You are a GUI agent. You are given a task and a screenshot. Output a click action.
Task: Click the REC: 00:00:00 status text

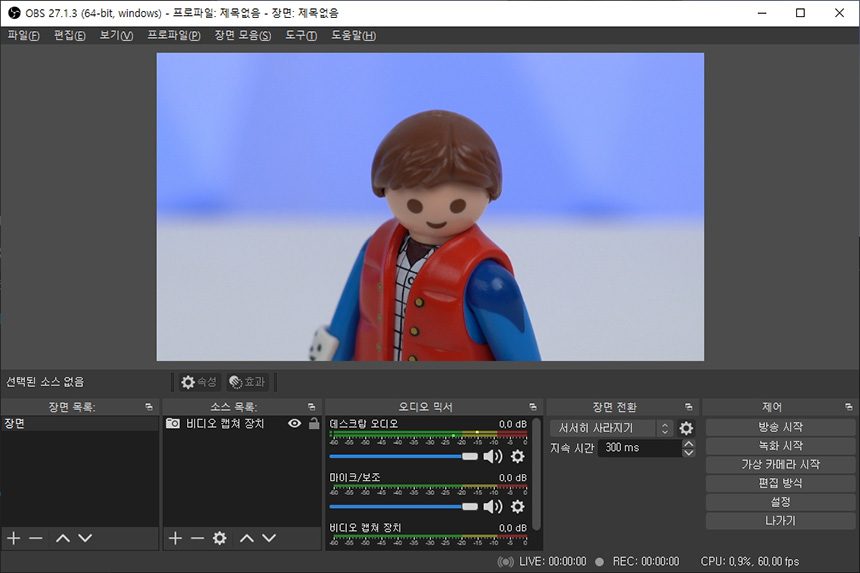646,561
